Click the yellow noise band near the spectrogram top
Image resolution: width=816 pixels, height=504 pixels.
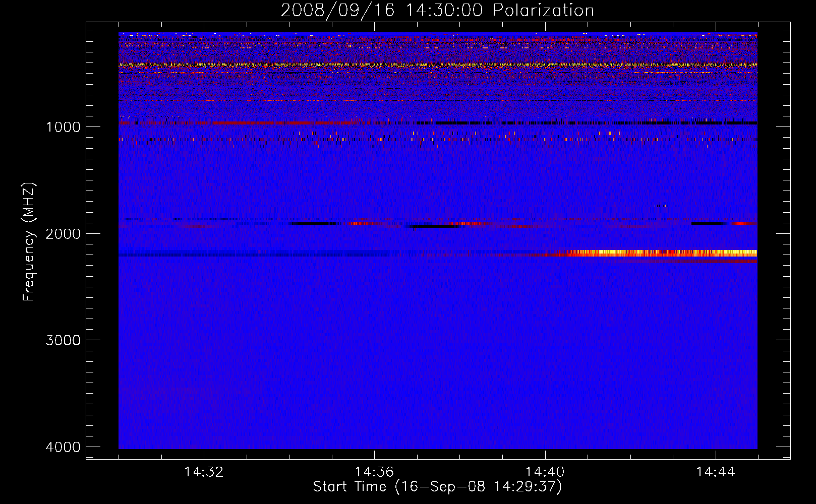[438, 65]
